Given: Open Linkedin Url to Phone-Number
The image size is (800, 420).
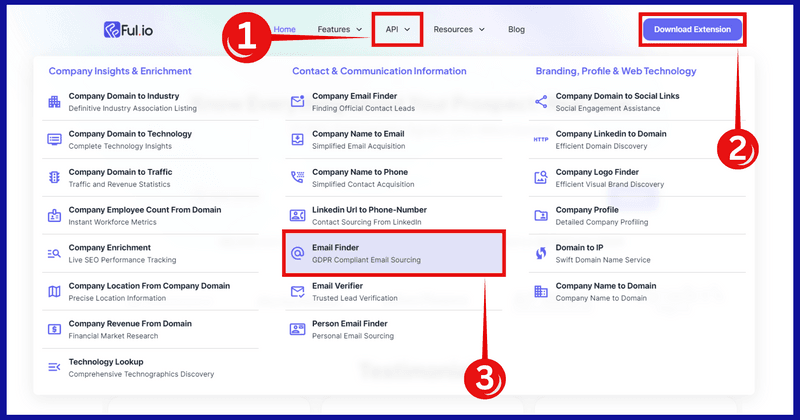Looking at the screenshot, I should (x=369, y=210).
